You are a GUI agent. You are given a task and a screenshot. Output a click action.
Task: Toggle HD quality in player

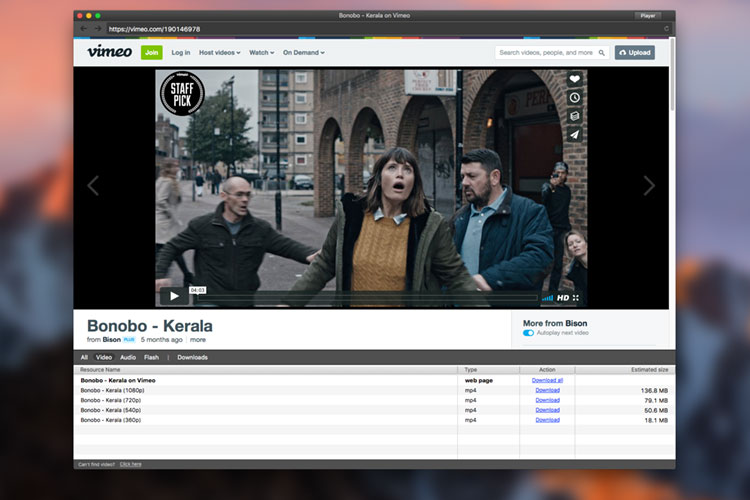[563, 298]
